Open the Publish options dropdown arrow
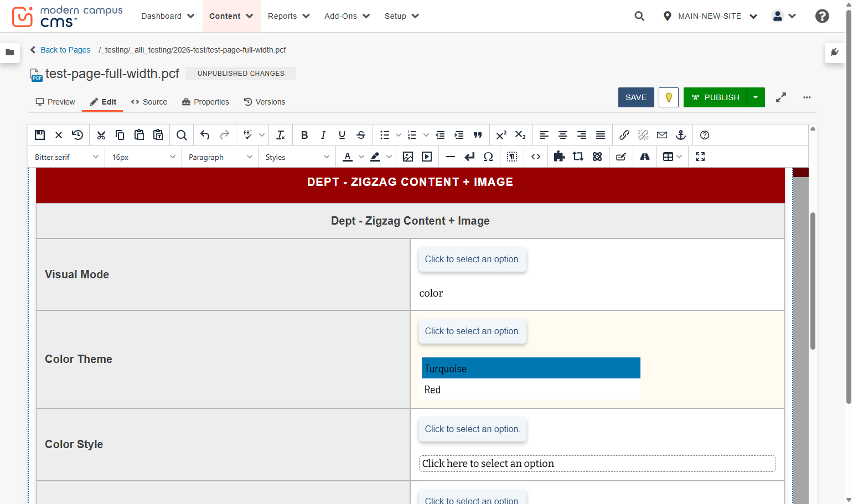Image resolution: width=853 pixels, height=504 pixels. pos(756,97)
